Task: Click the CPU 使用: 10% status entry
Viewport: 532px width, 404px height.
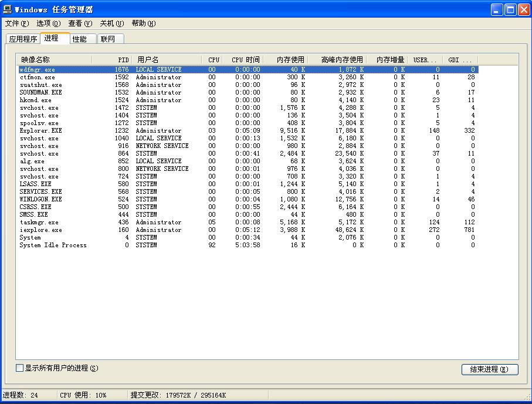Action: [x=83, y=395]
